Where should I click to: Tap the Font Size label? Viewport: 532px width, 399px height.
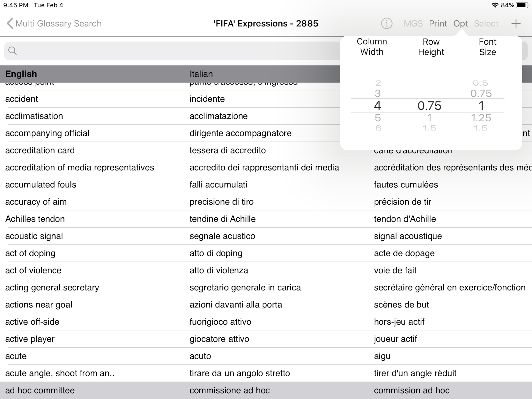(488, 47)
